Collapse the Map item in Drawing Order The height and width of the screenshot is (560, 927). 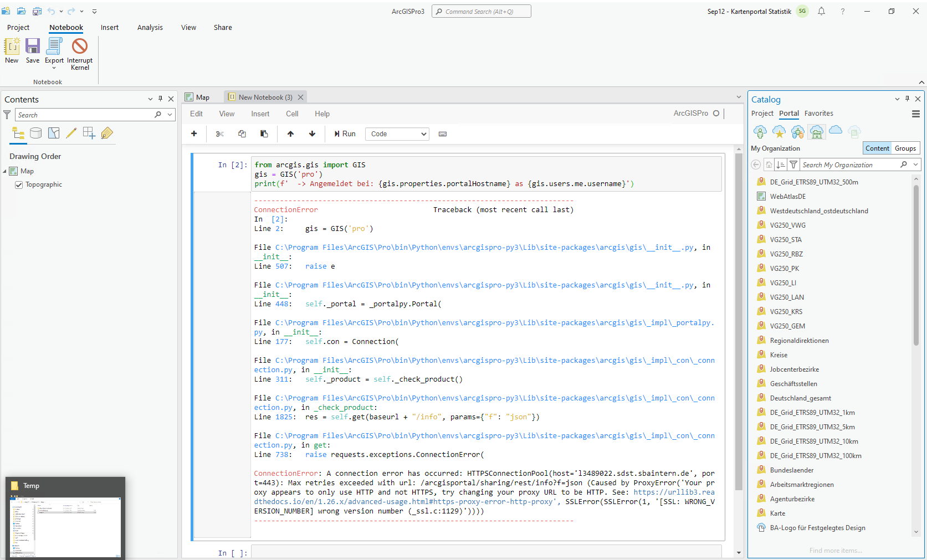pos(4,171)
